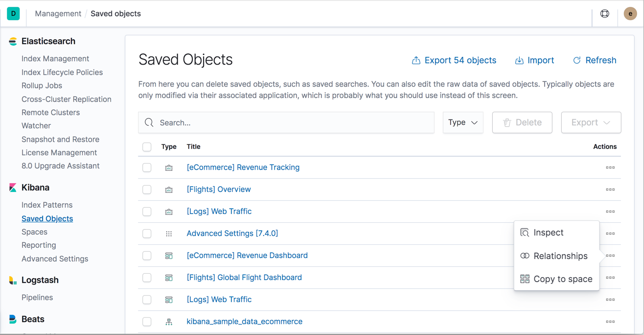644x335 pixels.
Task: Click actions ellipsis for kibana_sample_data_ecommerce
Action: (x=610, y=322)
